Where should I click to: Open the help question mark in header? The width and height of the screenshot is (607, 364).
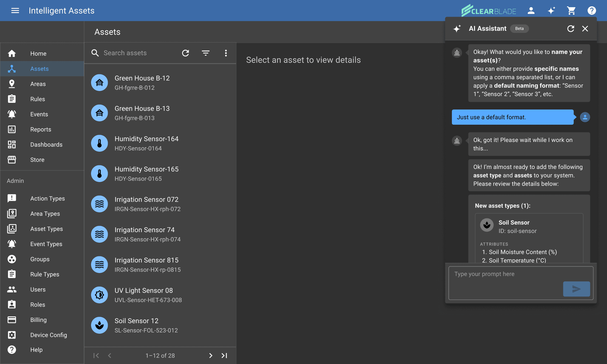click(x=592, y=11)
